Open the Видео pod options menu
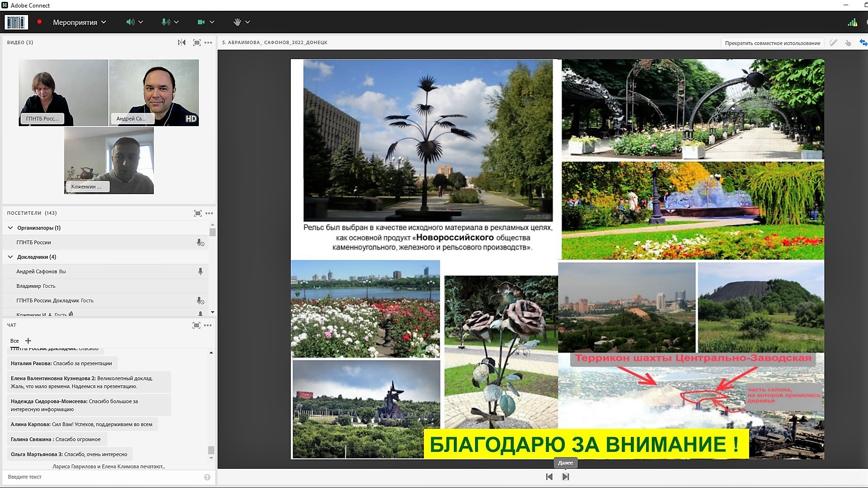Screen dimensions: 868x488 pyautogui.click(x=209, y=43)
